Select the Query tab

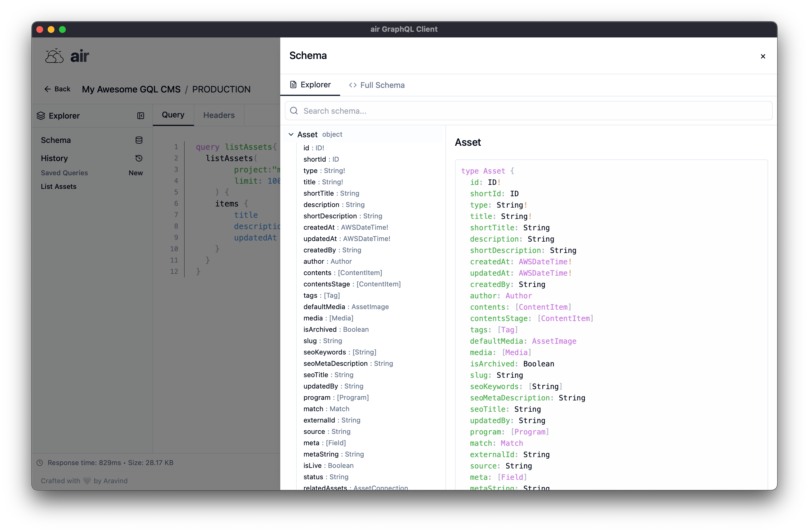coord(173,115)
